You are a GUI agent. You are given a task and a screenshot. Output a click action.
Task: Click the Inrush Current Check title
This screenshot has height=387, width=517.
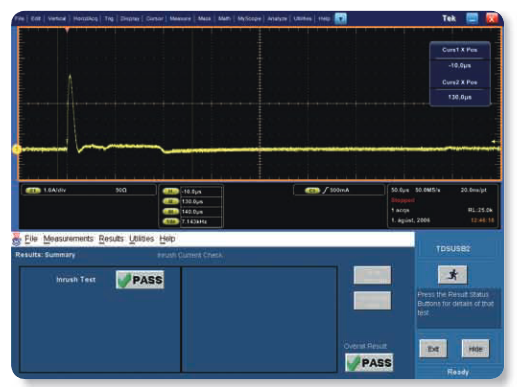point(190,255)
